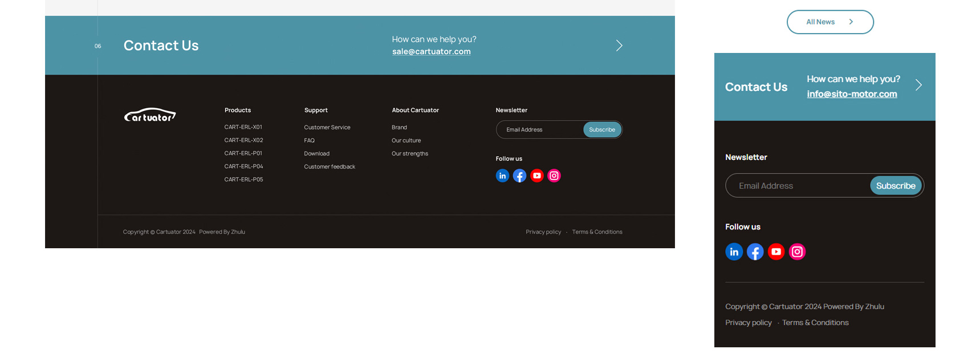Click Subscribe in desktop newsletter
Image resolution: width=980 pixels, height=353 pixels.
pyautogui.click(x=602, y=130)
